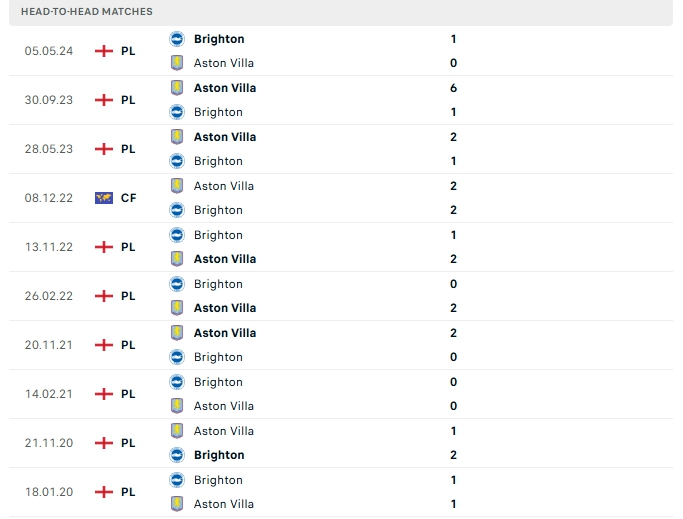
Task: Click Aston Villa crest in 30.09.23 match
Action: pyautogui.click(x=177, y=88)
